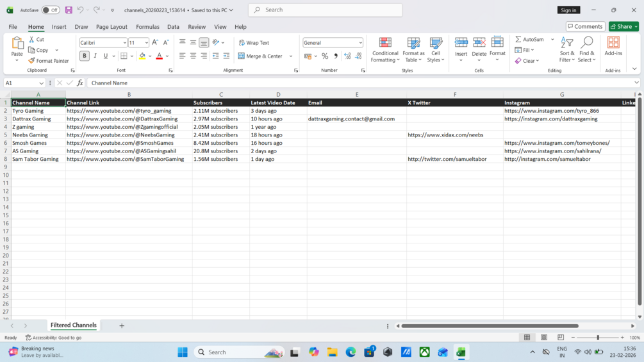Click the Undo arrow icon
644x362 pixels.
pyautogui.click(x=81, y=10)
